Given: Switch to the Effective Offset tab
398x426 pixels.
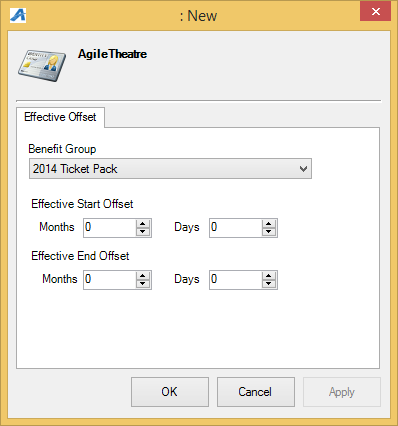Looking at the screenshot, I should 60,117.
